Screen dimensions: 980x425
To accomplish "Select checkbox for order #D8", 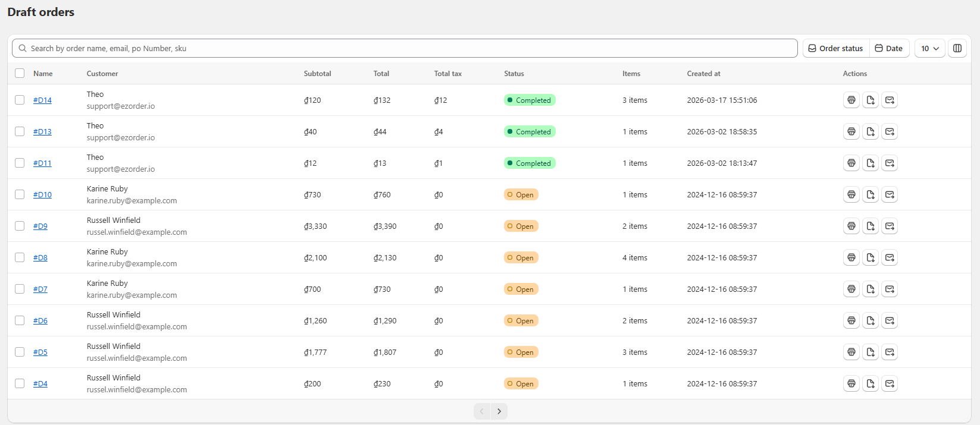I will [x=20, y=257].
